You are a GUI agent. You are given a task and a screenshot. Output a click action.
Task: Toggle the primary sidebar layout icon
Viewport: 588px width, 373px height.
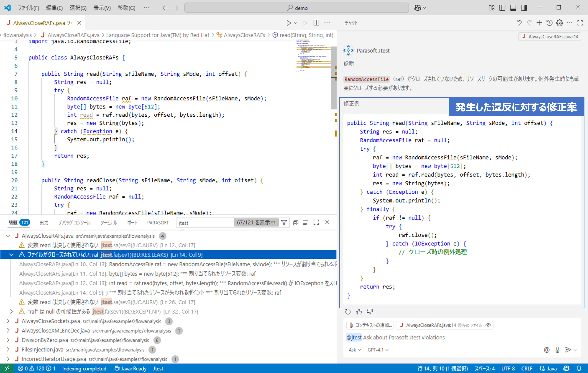point(502,8)
